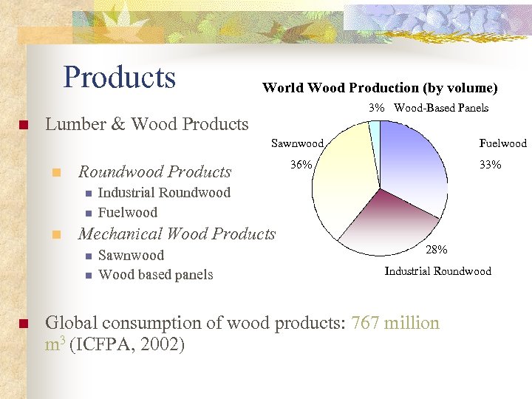Screen dimensions: 532x399
Task: Click the 'Wood-Based Panels' chart label
Action: pos(441,108)
